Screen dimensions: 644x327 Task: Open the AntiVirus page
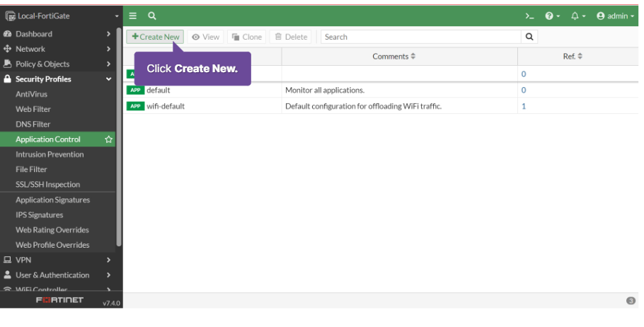click(x=31, y=94)
